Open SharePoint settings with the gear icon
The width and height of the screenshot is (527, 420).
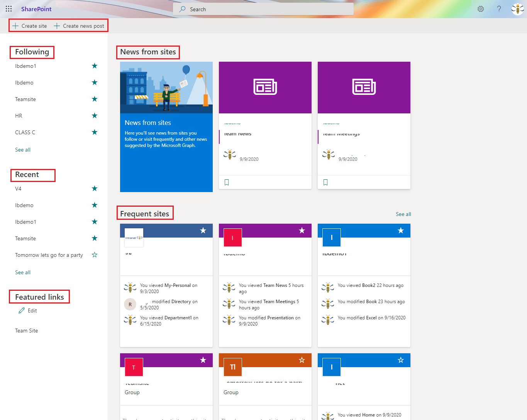pos(480,8)
